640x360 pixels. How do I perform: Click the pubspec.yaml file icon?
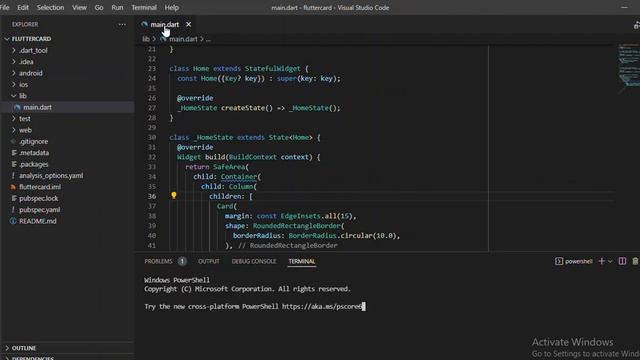[x=13, y=209]
